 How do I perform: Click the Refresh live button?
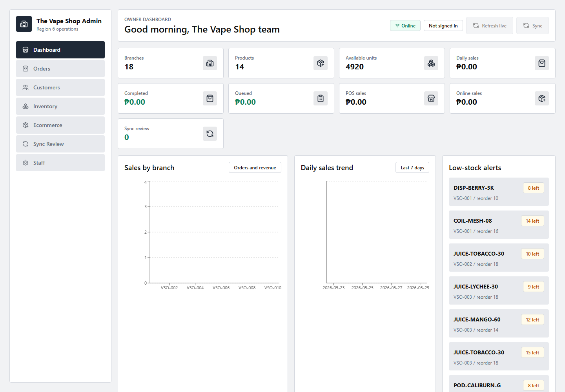tap(490, 25)
